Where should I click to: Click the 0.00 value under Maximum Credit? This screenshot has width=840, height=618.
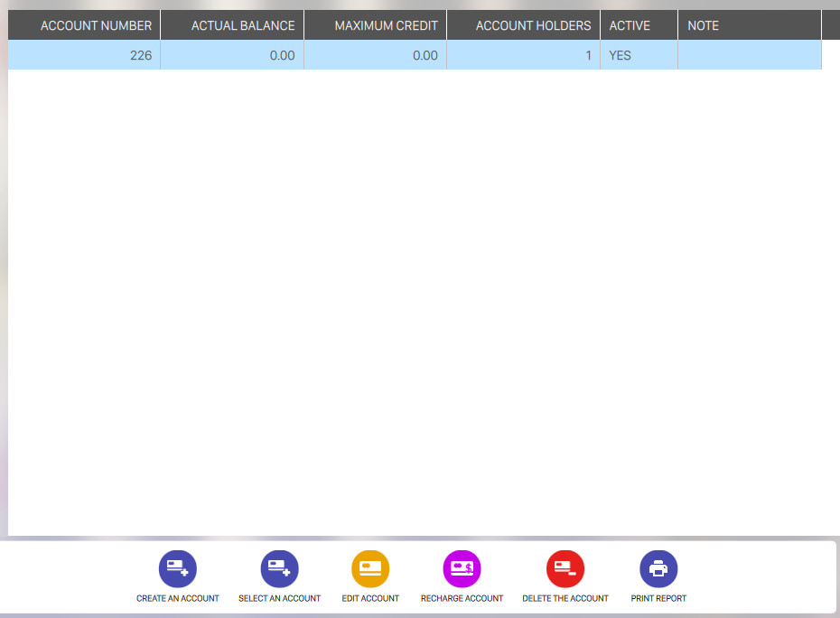(x=425, y=55)
